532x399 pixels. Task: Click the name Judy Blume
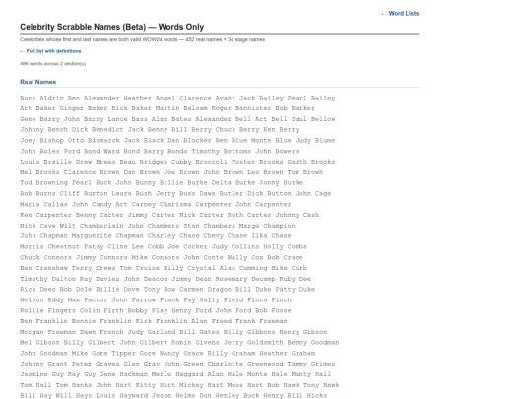tap(315, 141)
